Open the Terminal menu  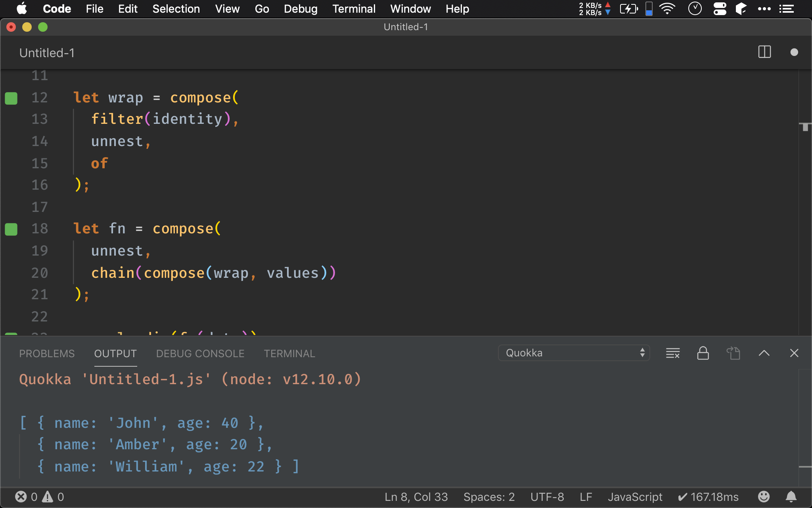(x=354, y=9)
